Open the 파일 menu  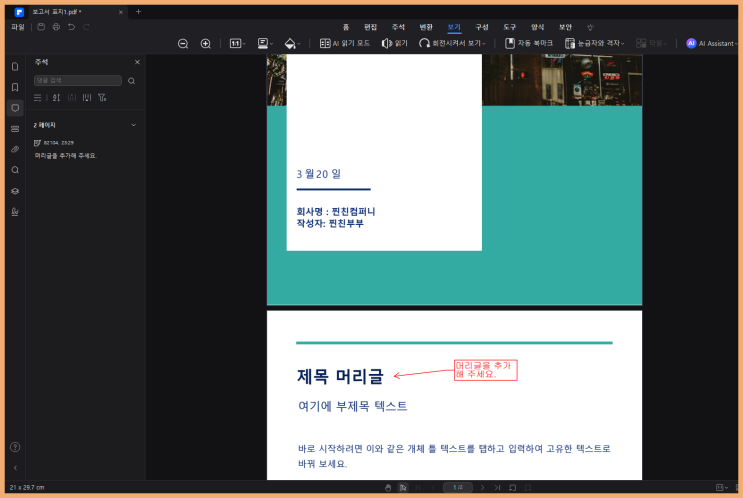pos(18,27)
